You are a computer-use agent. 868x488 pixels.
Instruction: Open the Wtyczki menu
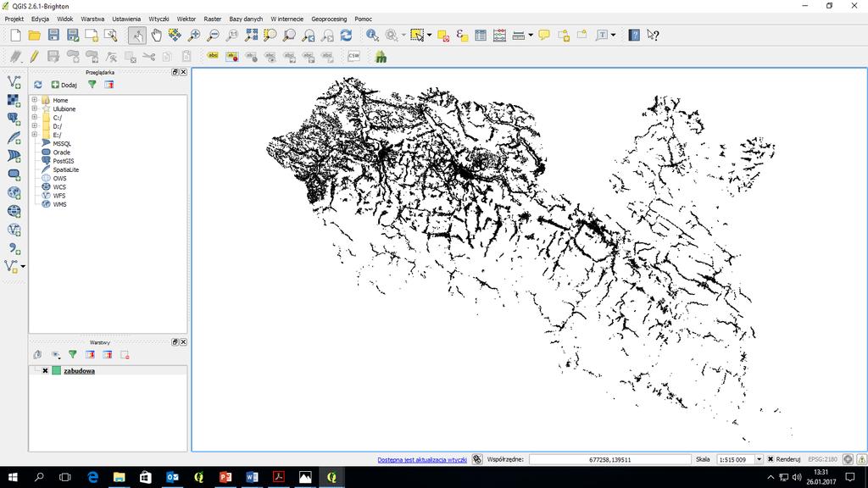click(159, 19)
